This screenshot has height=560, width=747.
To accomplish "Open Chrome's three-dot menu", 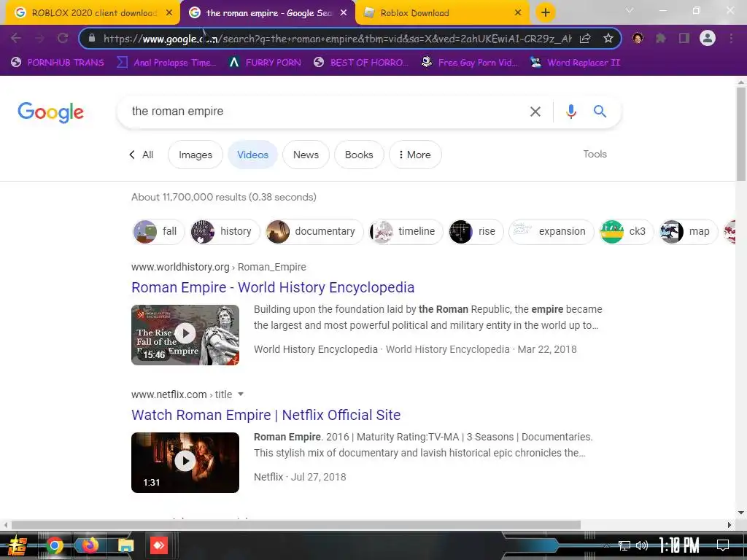I will point(731,38).
